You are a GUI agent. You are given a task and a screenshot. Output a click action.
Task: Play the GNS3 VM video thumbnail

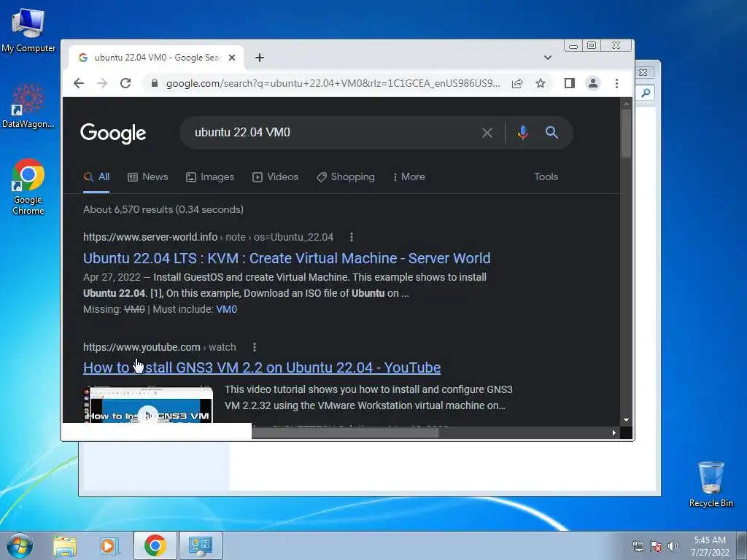pos(148,405)
